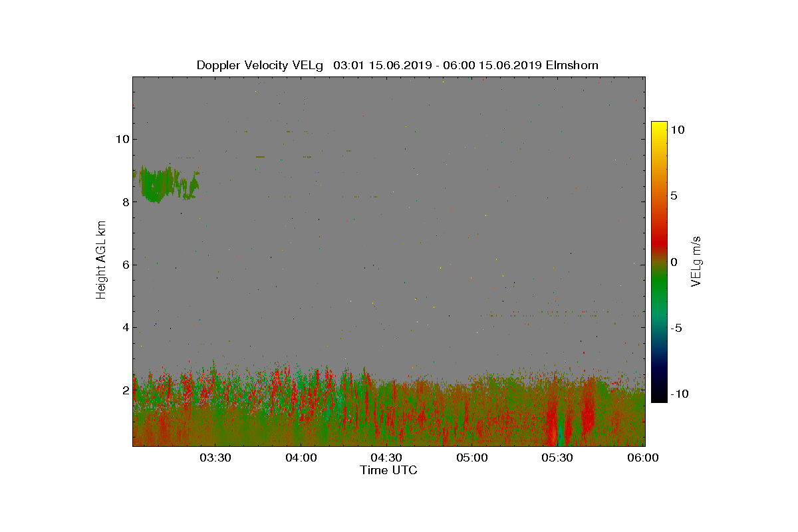Click the '05:30' time axis label
The height and width of the screenshot is (532, 798).
(x=559, y=458)
